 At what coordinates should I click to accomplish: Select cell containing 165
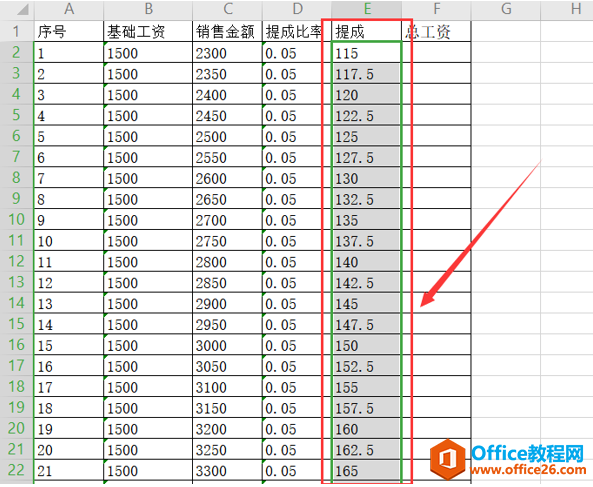coord(366,470)
